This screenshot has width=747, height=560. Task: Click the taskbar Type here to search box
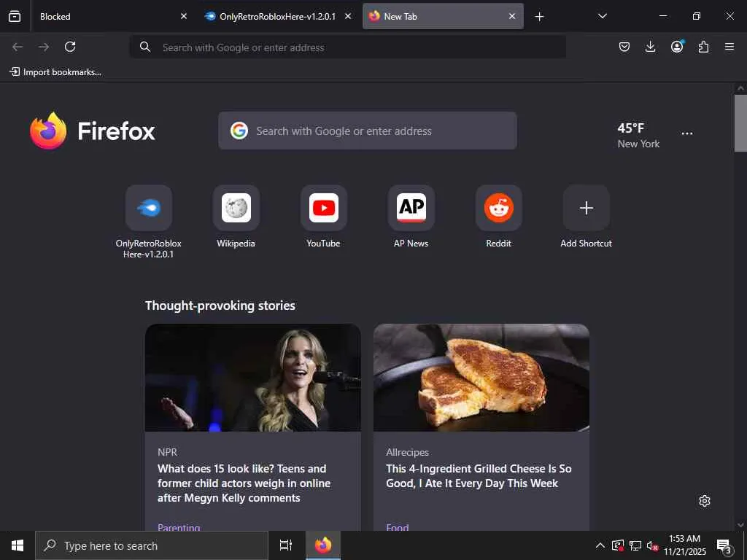(152, 545)
